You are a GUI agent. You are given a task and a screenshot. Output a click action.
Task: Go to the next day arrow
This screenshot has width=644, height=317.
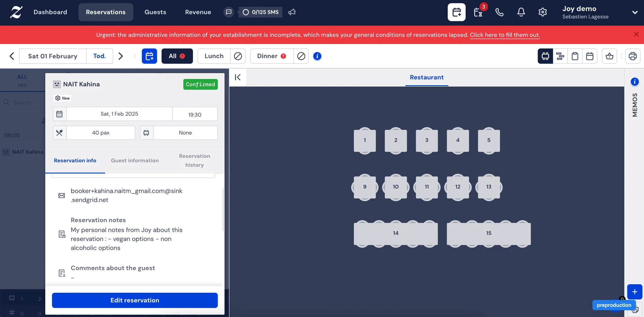click(x=121, y=56)
